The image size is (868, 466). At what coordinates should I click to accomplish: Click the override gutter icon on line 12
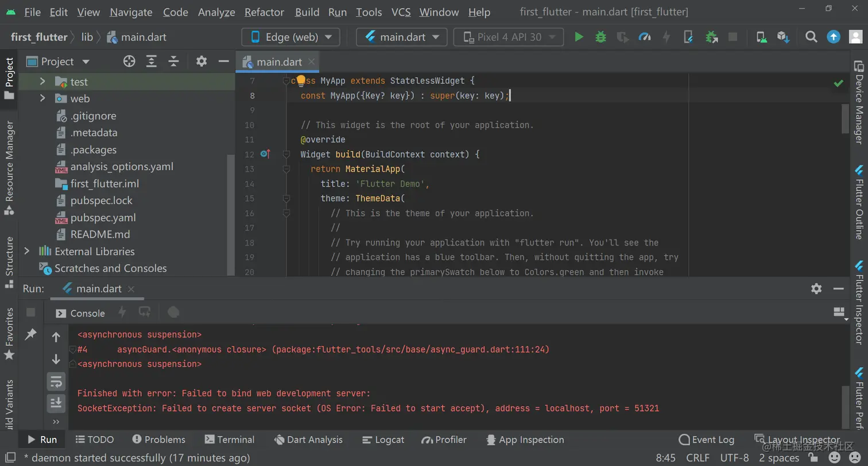point(265,154)
